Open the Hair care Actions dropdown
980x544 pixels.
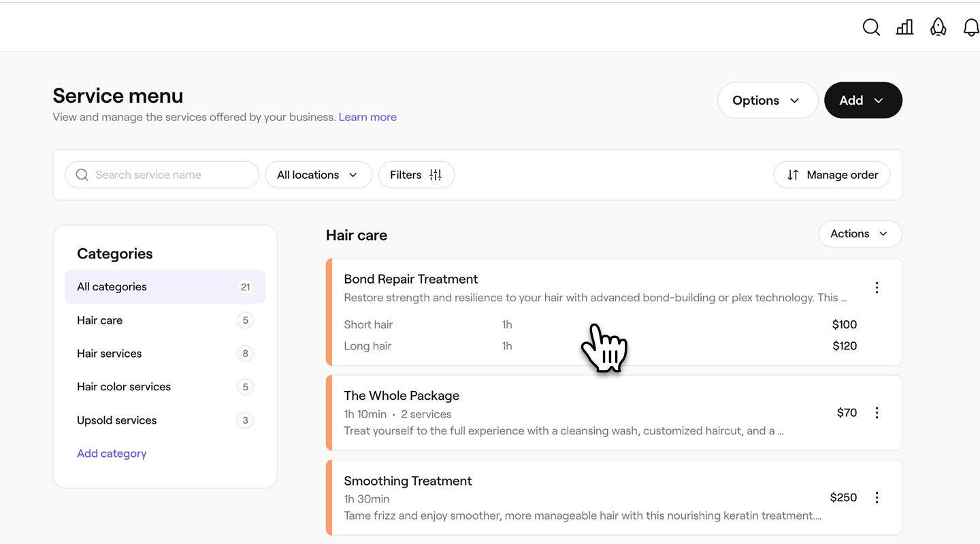(860, 234)
